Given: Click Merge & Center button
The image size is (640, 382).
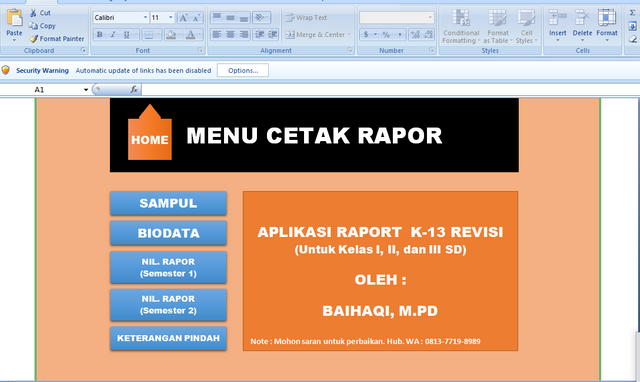Looking at the screenshot, I should [x=315, y=35].
